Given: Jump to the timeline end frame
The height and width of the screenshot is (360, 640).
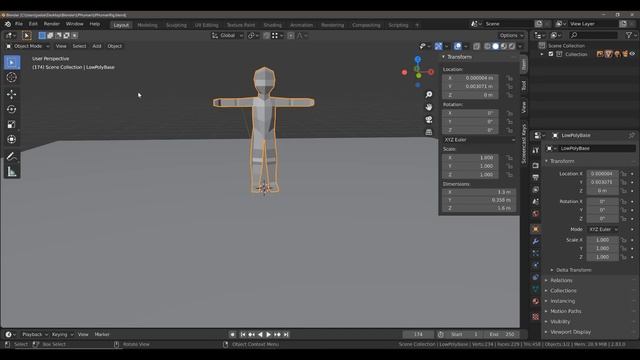Looking at the screenshot, I should click(x=286, y=334).
